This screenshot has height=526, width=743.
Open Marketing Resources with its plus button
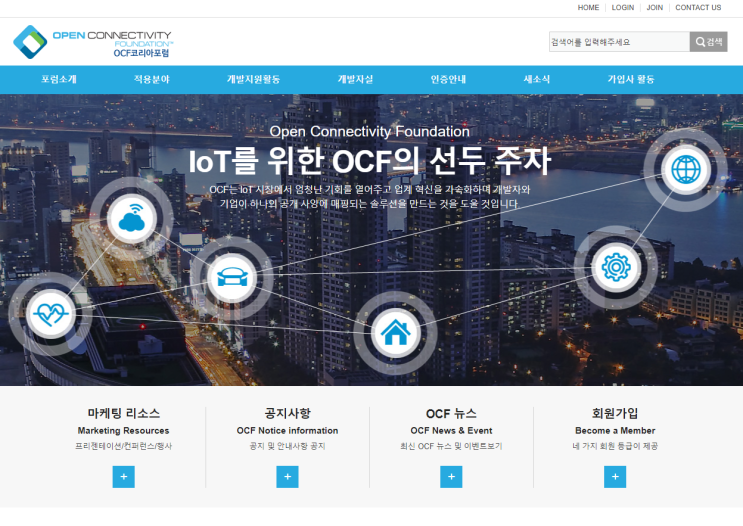[x=124, y=477]
